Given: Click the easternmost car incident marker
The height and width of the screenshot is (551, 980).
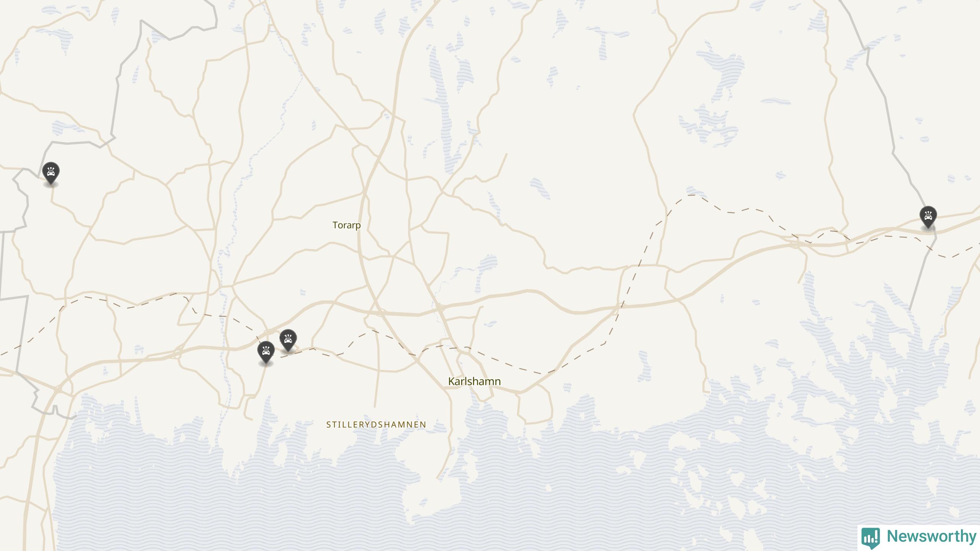Looking at the screenshot, I should 928,217.
